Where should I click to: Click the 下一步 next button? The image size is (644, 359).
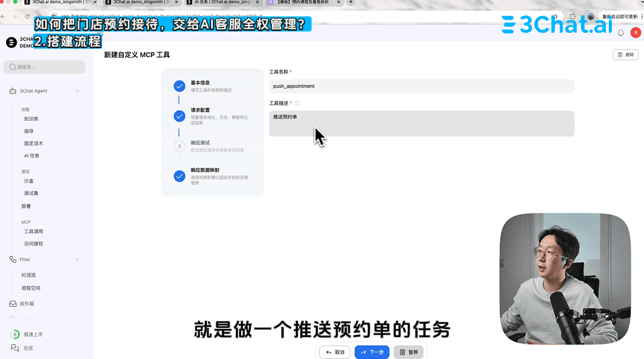pos(372,352)
